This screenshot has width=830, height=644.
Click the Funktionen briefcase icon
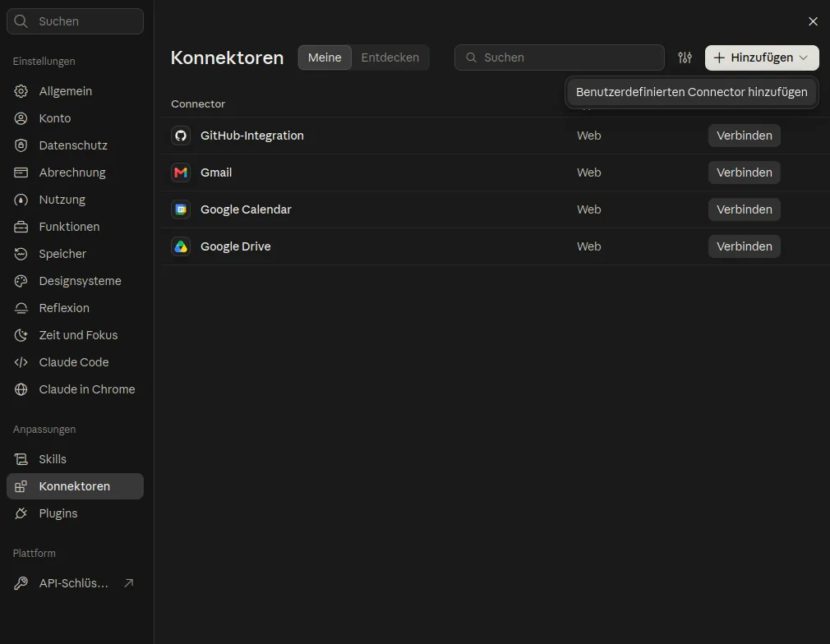[x=21, y=227]
